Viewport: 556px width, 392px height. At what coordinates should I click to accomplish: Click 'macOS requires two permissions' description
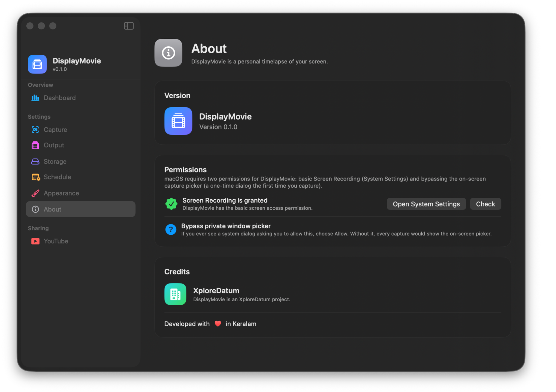point(325,182)
